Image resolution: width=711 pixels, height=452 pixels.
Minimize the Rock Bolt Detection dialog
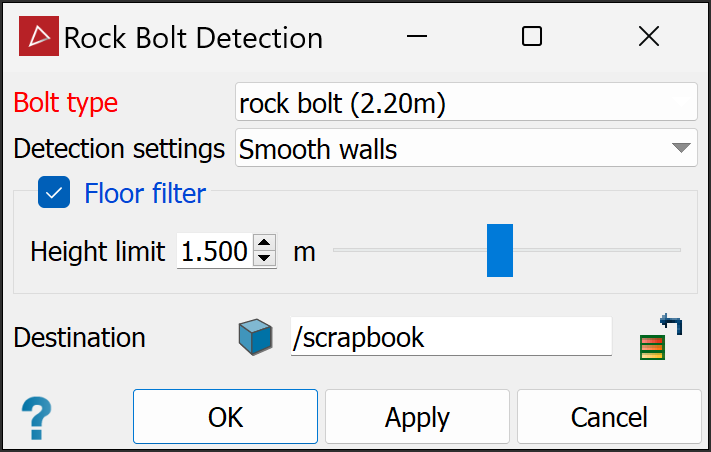(417, 38)
